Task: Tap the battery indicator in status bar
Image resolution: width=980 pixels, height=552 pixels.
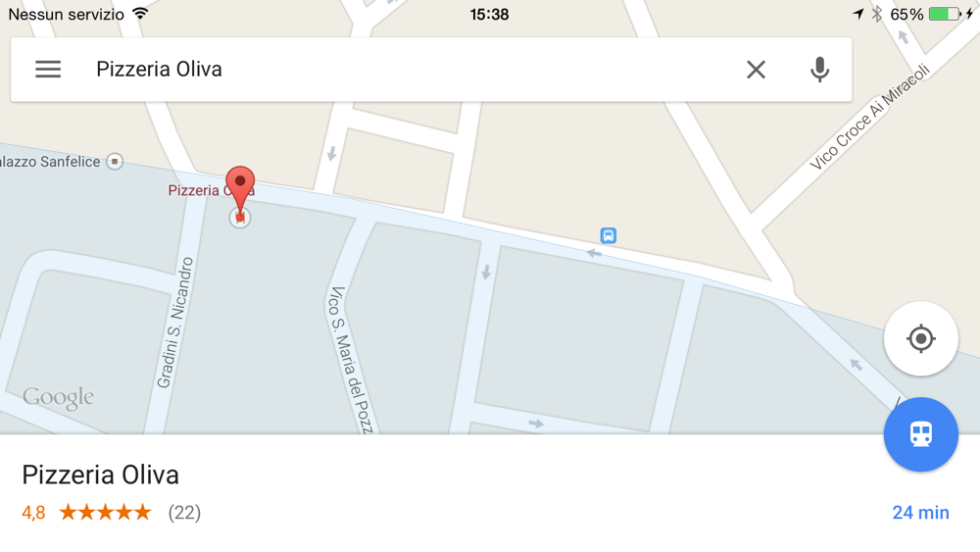Action: [x=945, y=14]
